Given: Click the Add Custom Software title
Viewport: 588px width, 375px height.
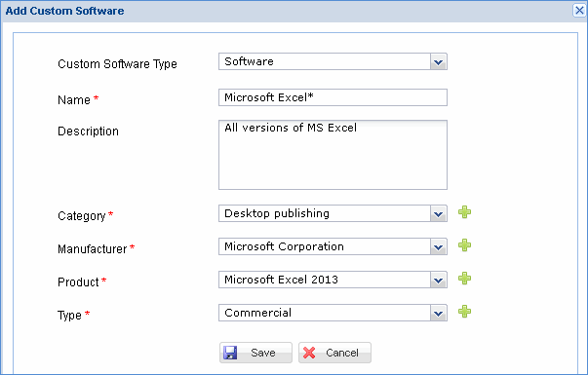Looking at the screenshot, I should tap(64, 11).
